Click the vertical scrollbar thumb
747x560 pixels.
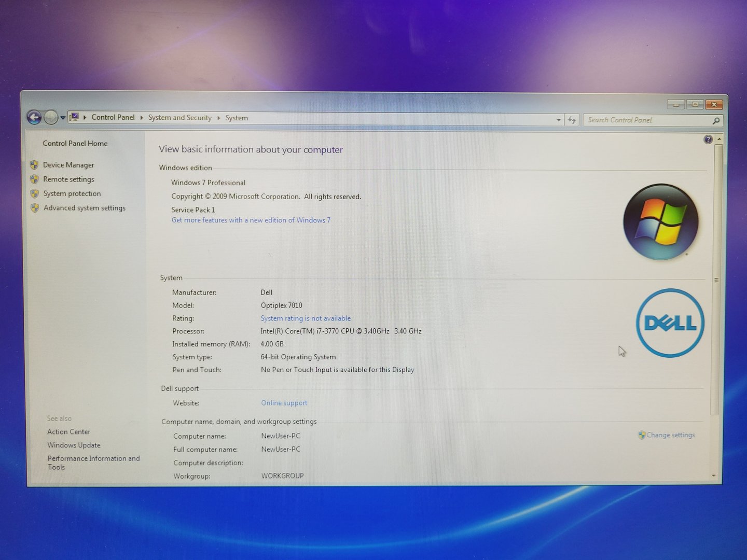pos(716,280)
